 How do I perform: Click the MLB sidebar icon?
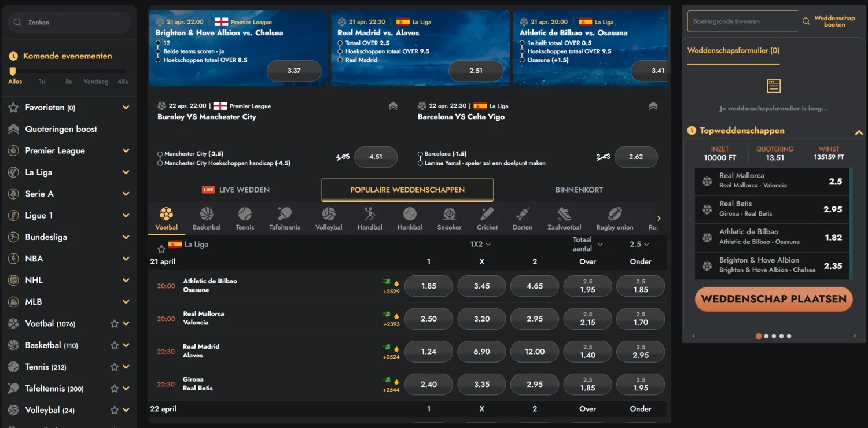(x=13, y=302)
